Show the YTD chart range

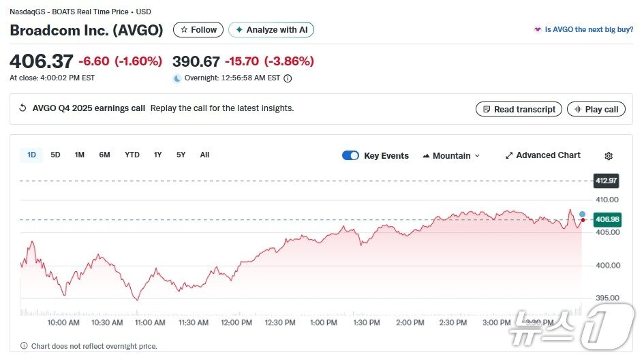click(132, 155)
